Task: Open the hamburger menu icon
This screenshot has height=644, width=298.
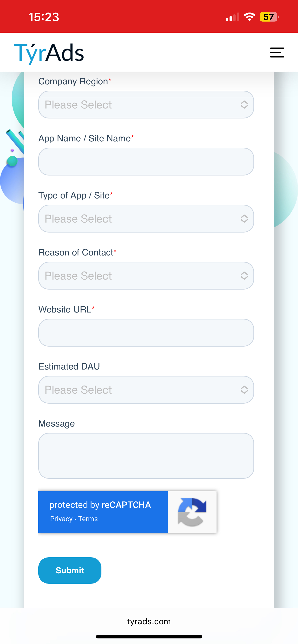Action: (277, 52)
